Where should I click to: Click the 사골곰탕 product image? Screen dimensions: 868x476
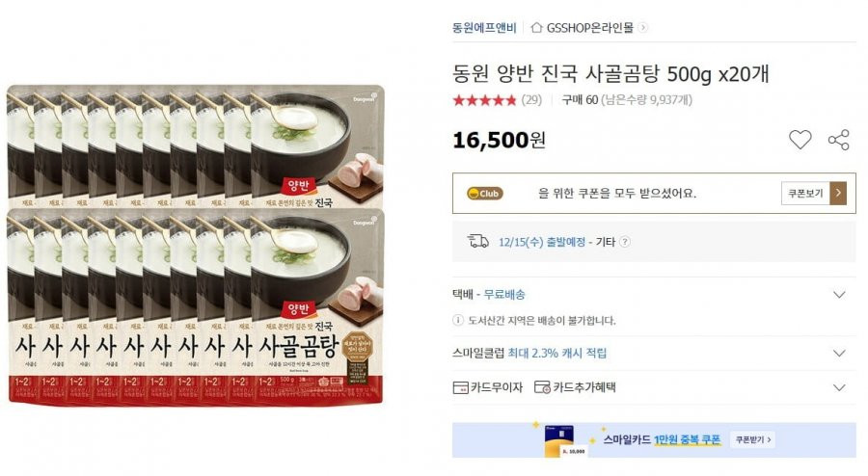196,244
